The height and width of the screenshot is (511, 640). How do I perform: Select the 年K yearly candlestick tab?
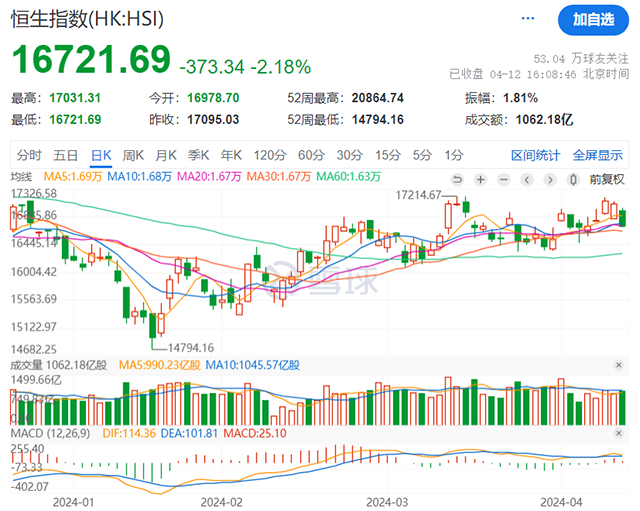point(231,155)
